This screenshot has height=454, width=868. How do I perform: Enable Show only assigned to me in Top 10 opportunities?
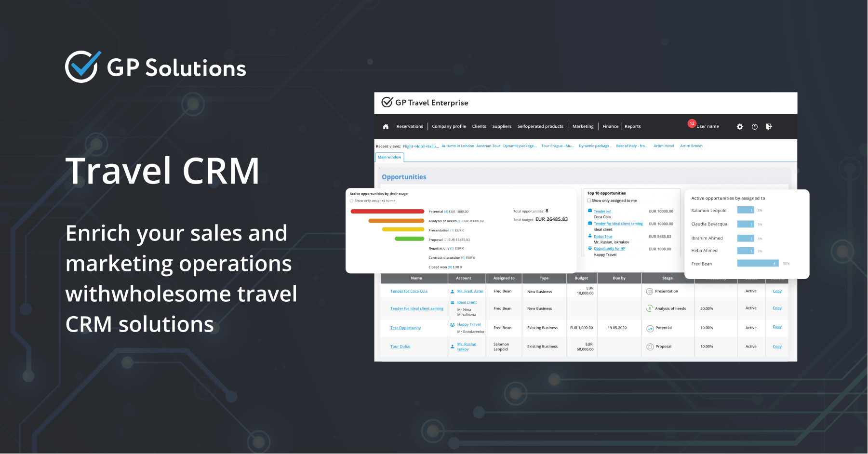[589, 200]
